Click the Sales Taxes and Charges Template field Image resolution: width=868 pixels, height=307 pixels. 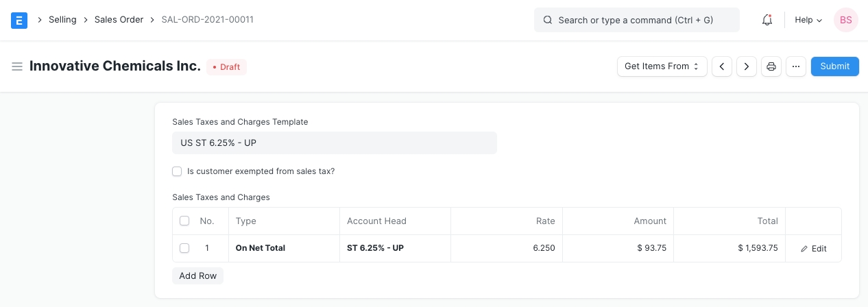(x=334, y=143)
